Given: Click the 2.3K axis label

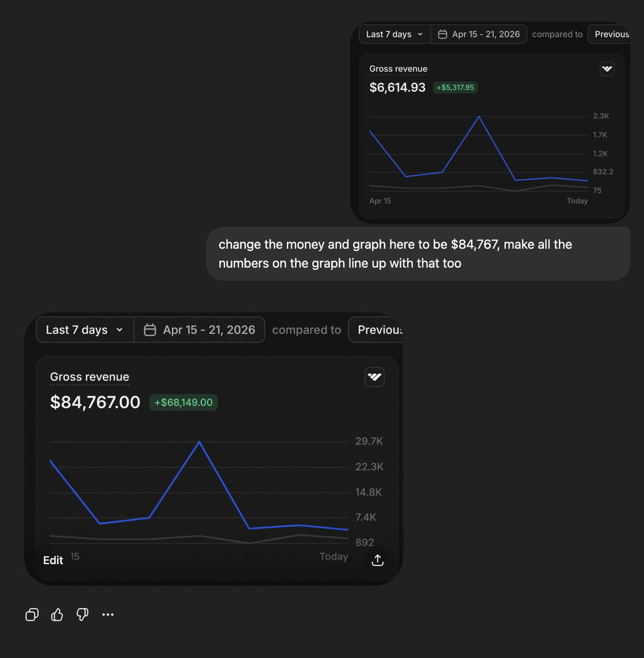Looking at the screenshot, I should [601, 116].
